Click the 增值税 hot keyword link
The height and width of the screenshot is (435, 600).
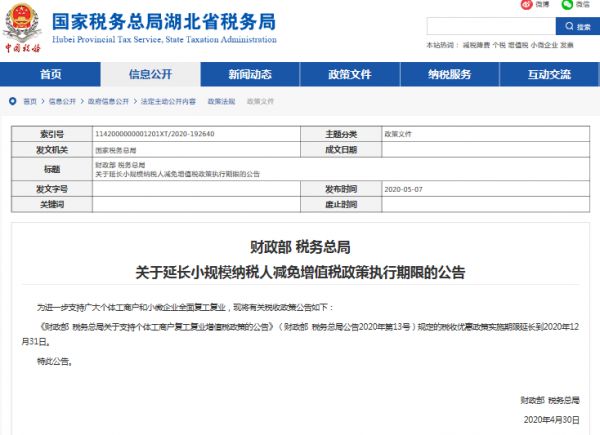coord(520,45)
